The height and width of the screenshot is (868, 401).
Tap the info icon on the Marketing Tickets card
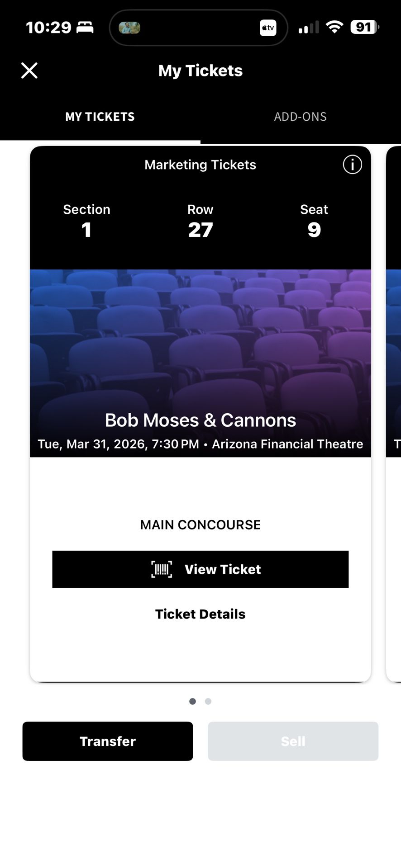coord(352,165)
